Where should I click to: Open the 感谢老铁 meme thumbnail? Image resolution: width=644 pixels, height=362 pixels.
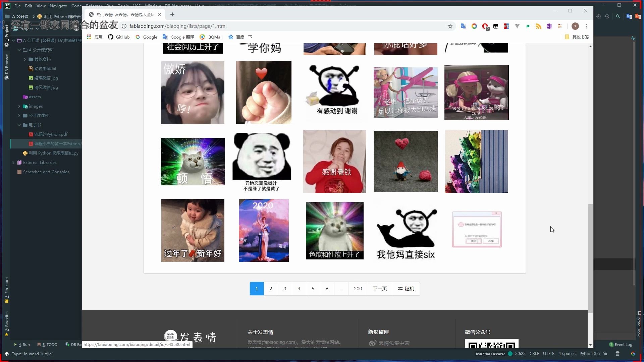(x=335, y=162)
